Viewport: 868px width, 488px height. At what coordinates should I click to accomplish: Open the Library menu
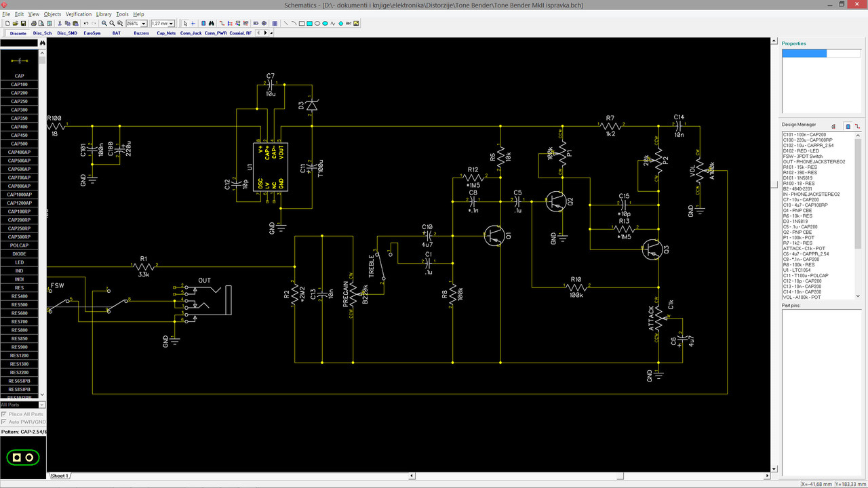tap(104, 14)
